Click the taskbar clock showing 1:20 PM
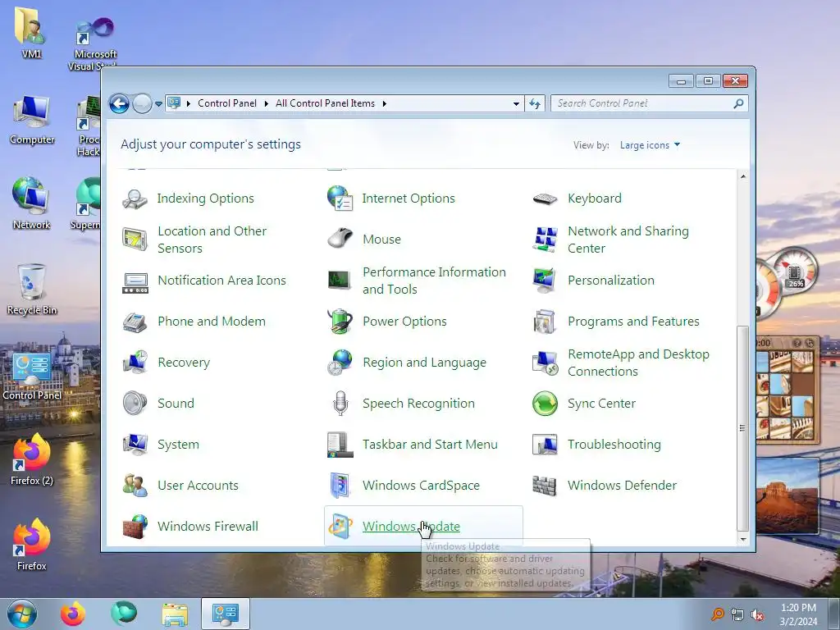Viewport: 840px width, 630px height. pyautogui.click(x=798, y=614)
